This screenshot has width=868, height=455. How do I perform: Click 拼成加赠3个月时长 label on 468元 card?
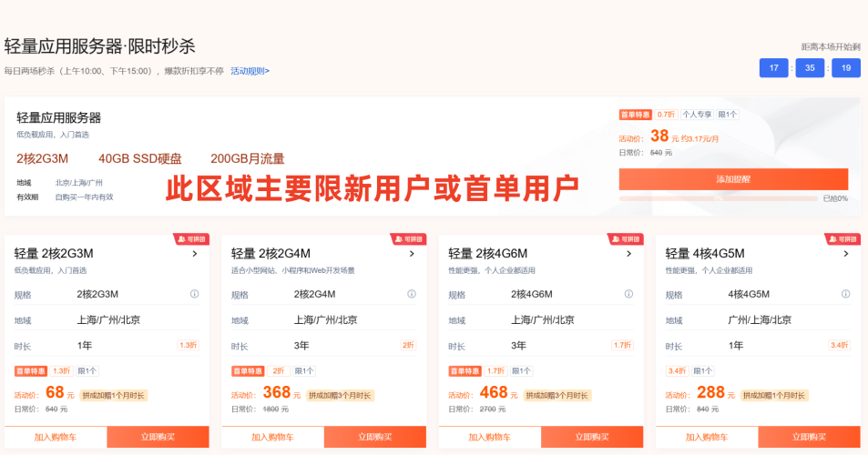click(557, 395)
